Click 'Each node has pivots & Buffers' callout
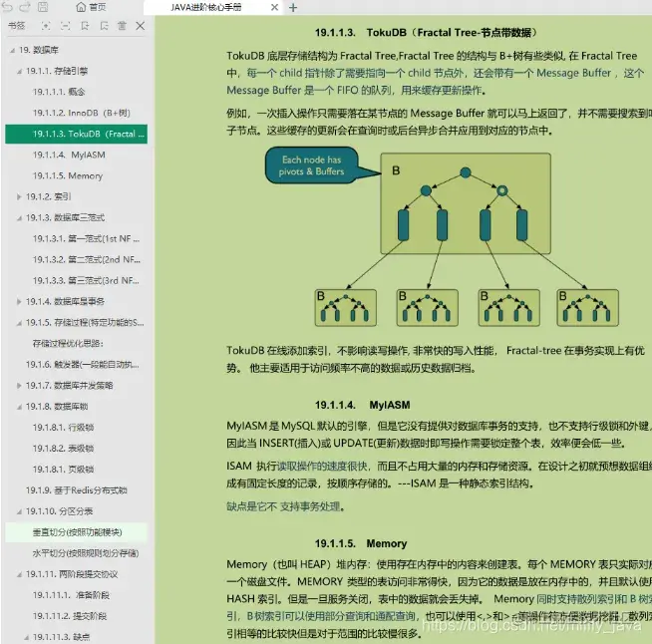The height and width of the screenshot is (644, 652). [312, 165]
